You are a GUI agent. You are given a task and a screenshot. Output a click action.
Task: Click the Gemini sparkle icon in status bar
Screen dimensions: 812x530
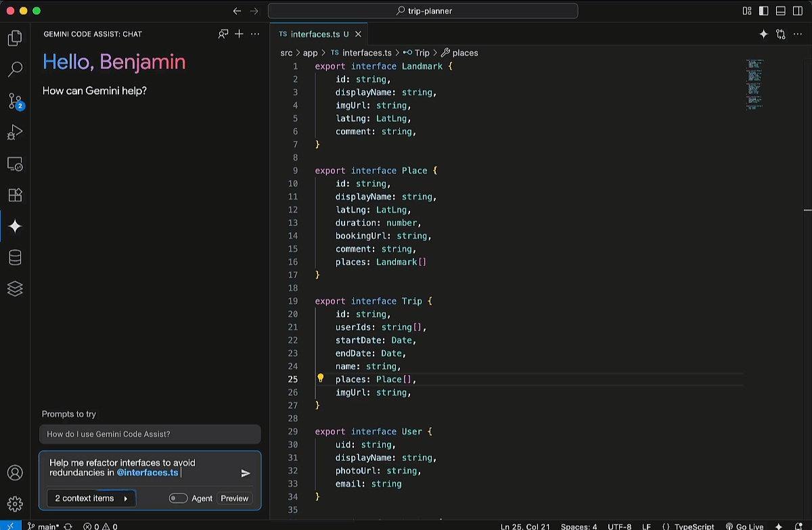coord(779,526)
